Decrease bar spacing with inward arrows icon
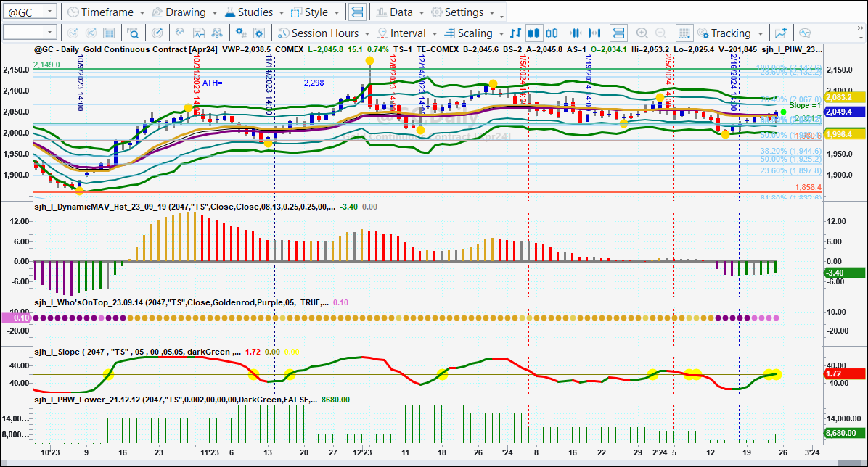868x467 pixels. pyautogui.click(x=576, y=33)
